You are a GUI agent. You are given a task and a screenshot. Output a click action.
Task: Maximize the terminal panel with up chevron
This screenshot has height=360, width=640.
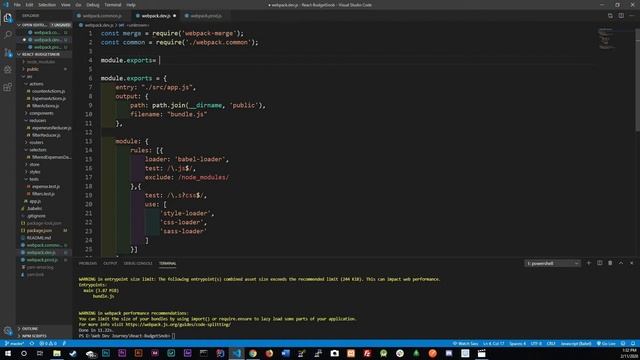coord(621,263)
